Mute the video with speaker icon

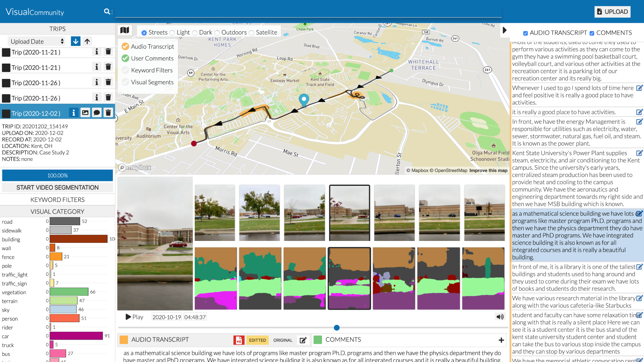point(500,317)
